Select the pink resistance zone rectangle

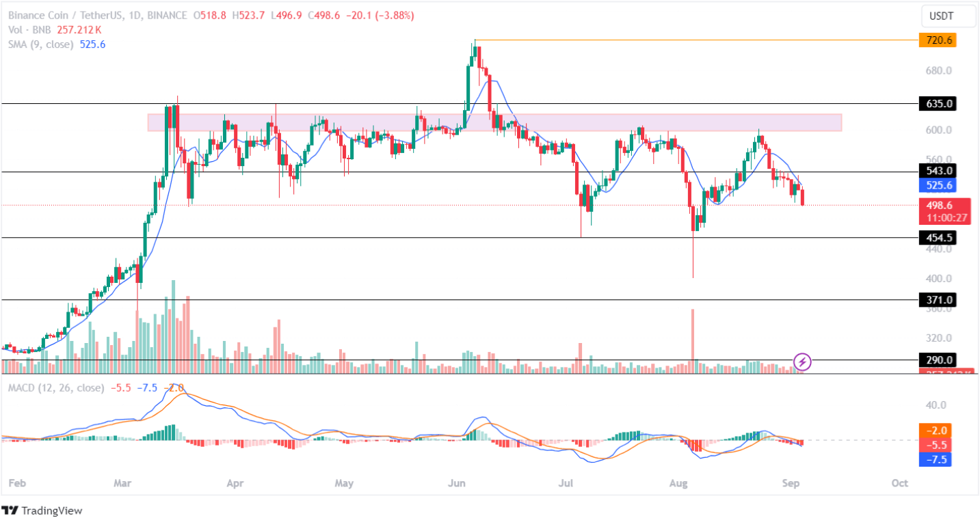tap(494, 122)
